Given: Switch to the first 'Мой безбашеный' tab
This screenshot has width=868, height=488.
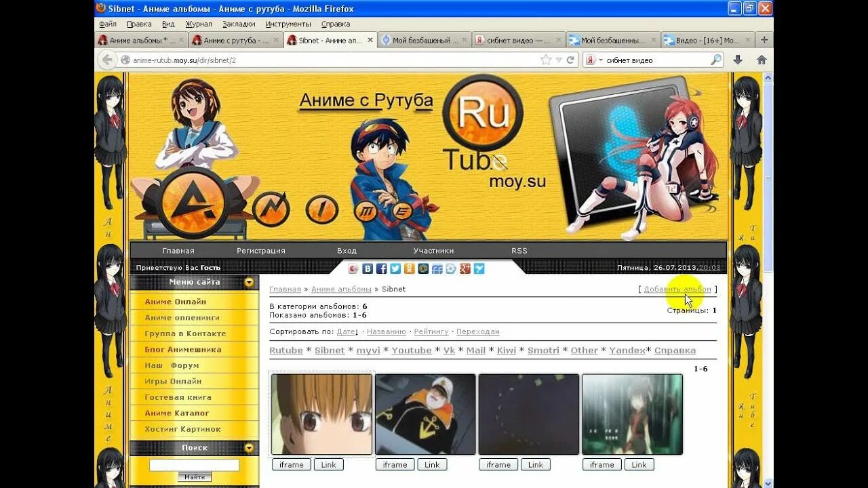Looking at the screenshot, I should click(424, 40).
